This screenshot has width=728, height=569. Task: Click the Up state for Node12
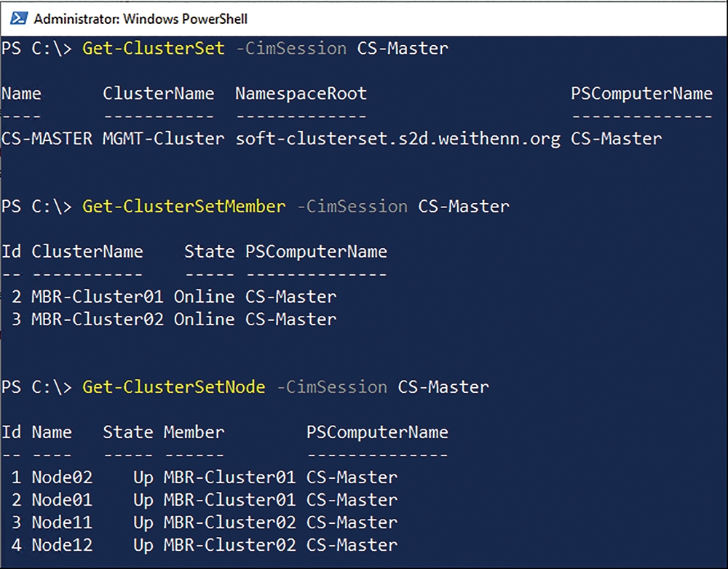(x=143, y=545)
